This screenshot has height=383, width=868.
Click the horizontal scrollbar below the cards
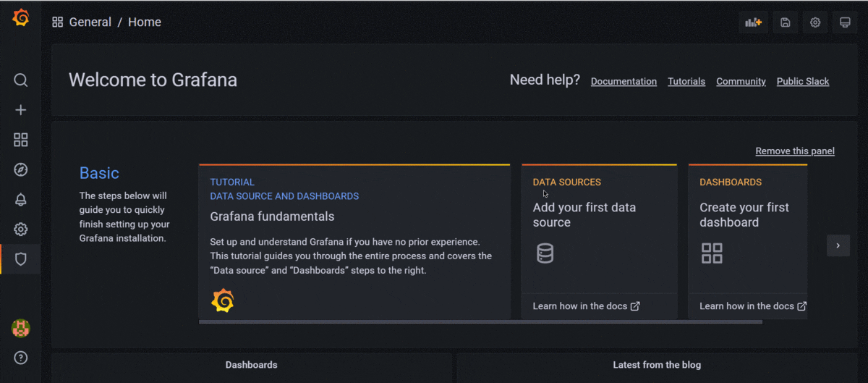tap(480, 321)
